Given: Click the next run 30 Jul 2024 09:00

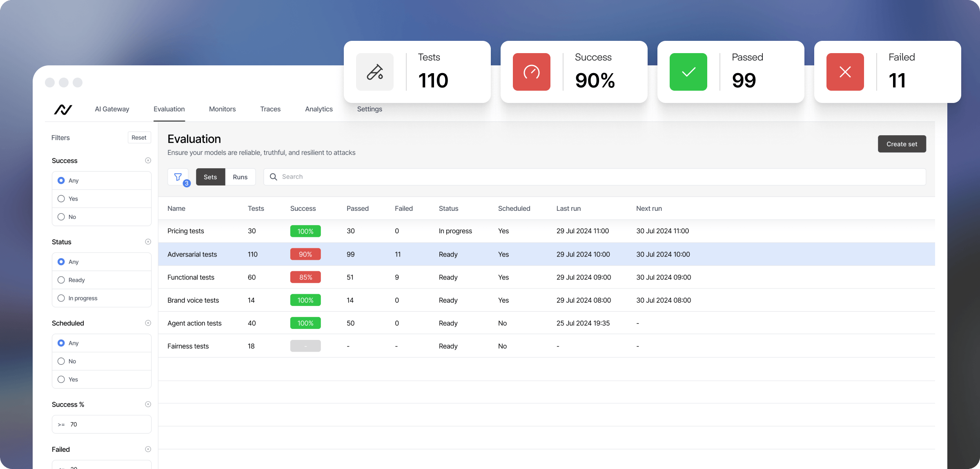Looking at the screenshot, I should [664, 277].
